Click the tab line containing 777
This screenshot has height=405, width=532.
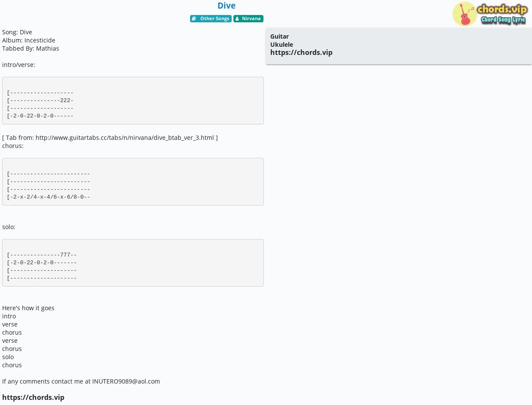[x=42, y=255]
